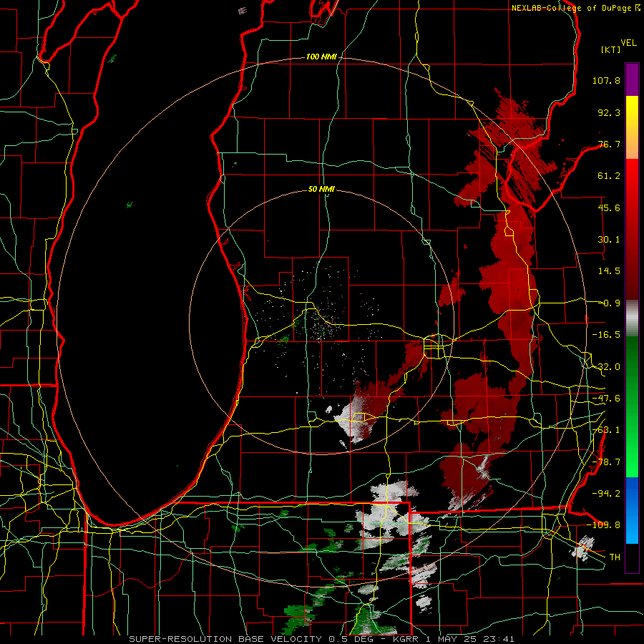
Task: Click the -32.0 velocity scale value
Action: (606, 367)
